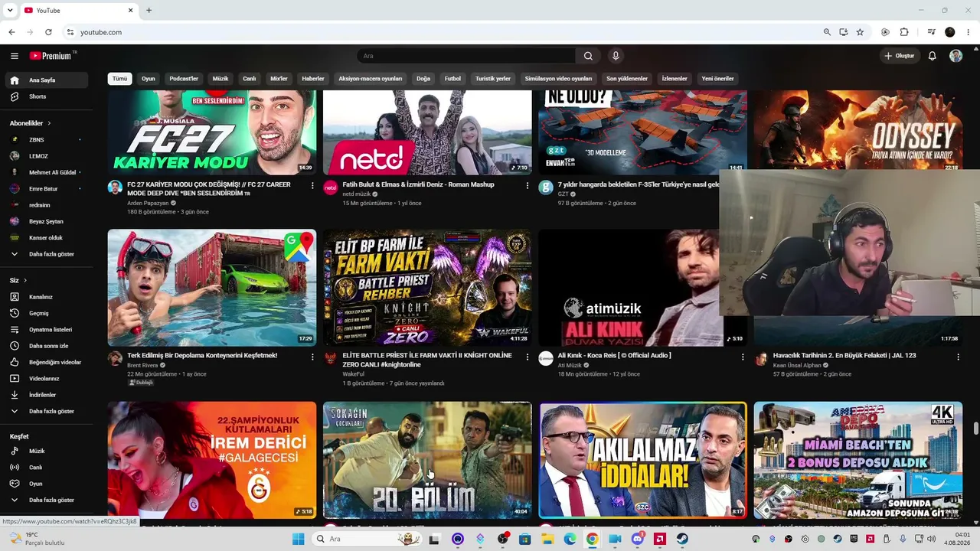Open Oyun under Keşfet
Screen dimensions: 980x551
[48, 484]
